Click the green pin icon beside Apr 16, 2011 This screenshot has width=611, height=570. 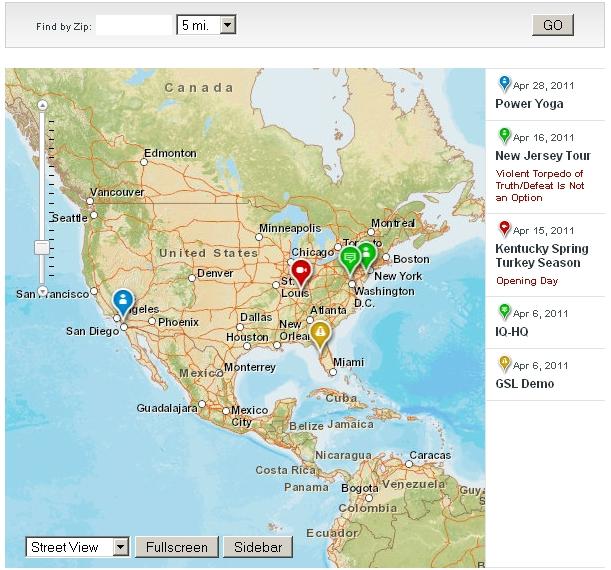pos(504,136)
